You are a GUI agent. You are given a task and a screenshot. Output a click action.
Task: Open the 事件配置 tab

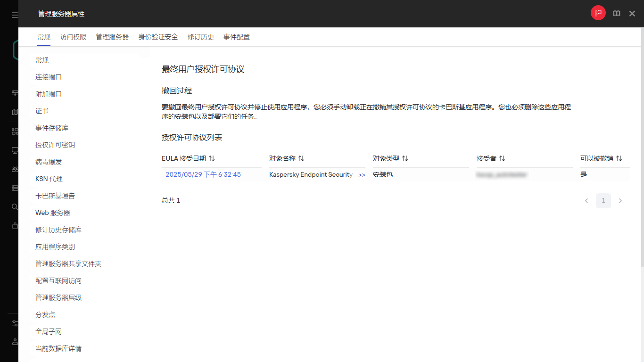pos(237,37)
